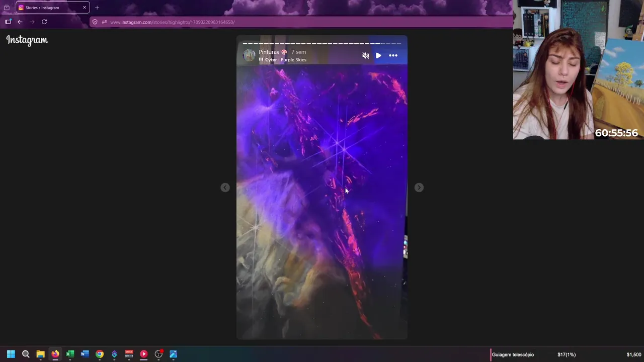Open site permissions icon in address bar
Viewport: 644px width, 362px height.
coord(104,22)
